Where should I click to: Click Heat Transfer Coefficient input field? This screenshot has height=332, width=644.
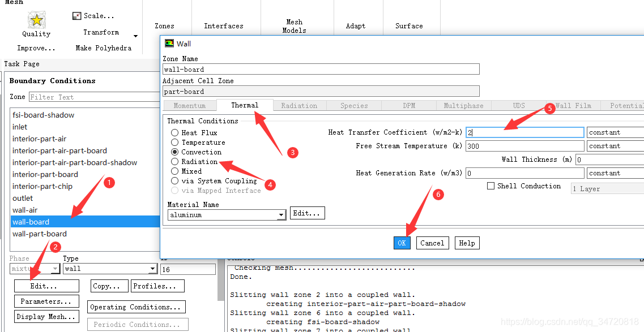point(525,132)
